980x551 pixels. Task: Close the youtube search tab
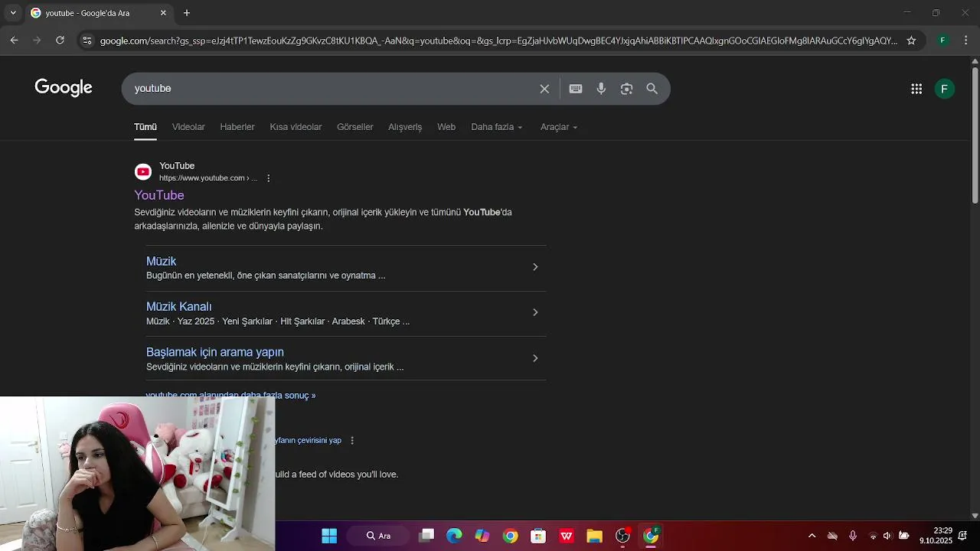pos(163,13)
